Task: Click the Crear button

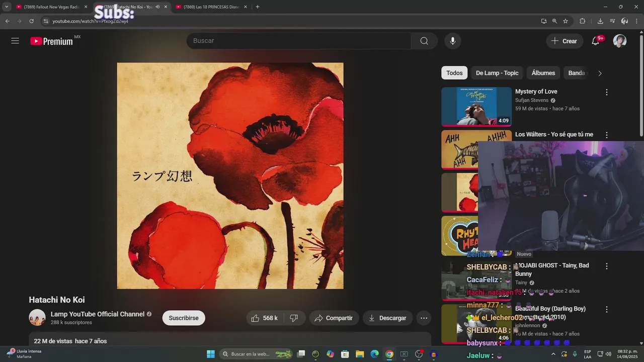Action: 565,41
